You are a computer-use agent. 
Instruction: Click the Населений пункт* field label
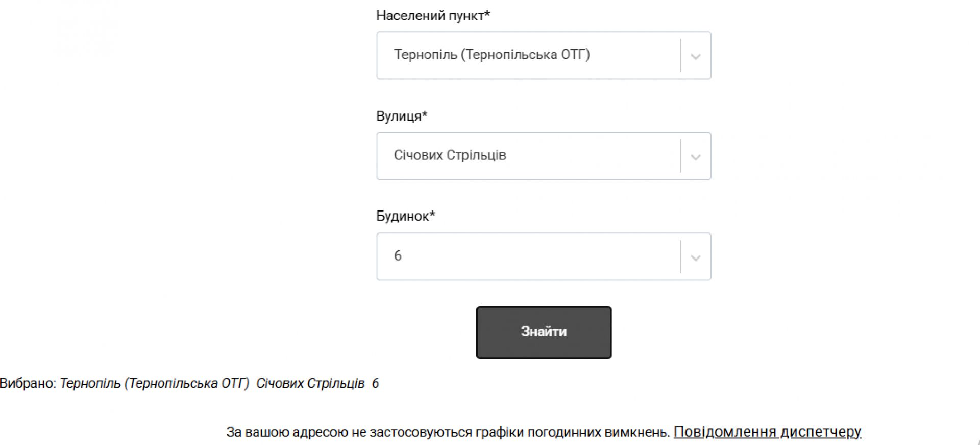pos(430,16)
